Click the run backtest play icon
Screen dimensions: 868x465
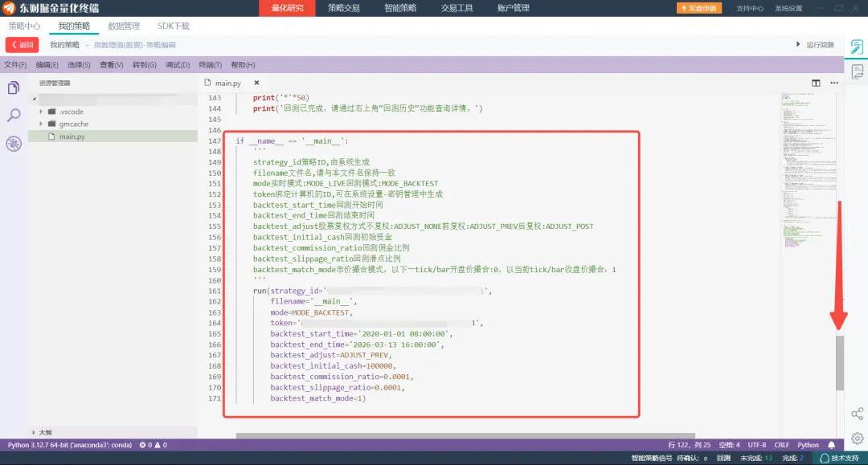pyautogui.click(x=798, y=44)
